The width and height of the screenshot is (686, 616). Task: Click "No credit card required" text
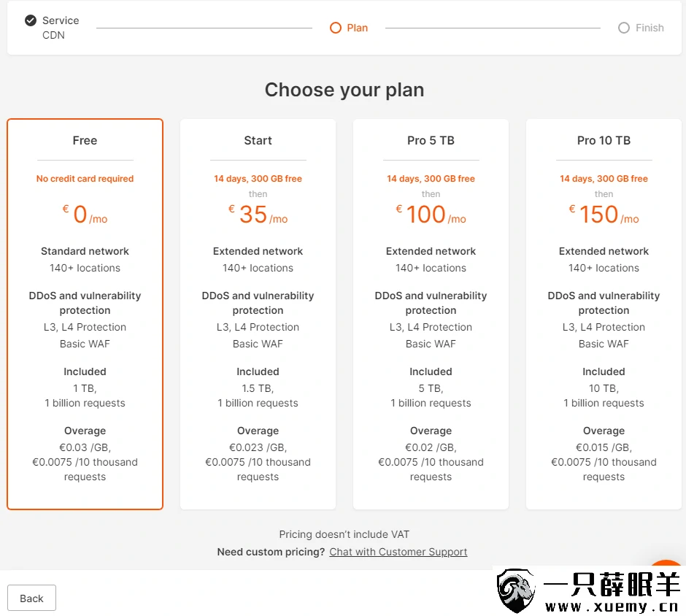tap(85, 179)
